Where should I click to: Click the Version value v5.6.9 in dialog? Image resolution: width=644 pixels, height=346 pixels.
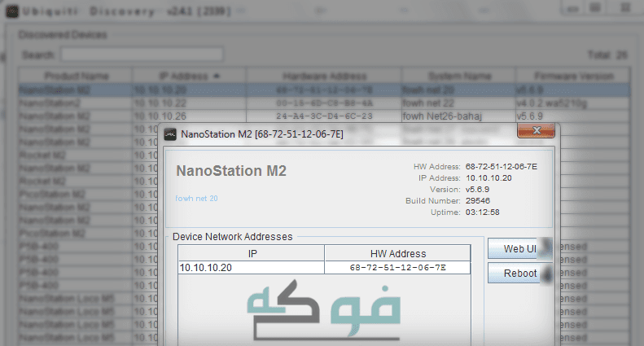(x=477, y=190)
